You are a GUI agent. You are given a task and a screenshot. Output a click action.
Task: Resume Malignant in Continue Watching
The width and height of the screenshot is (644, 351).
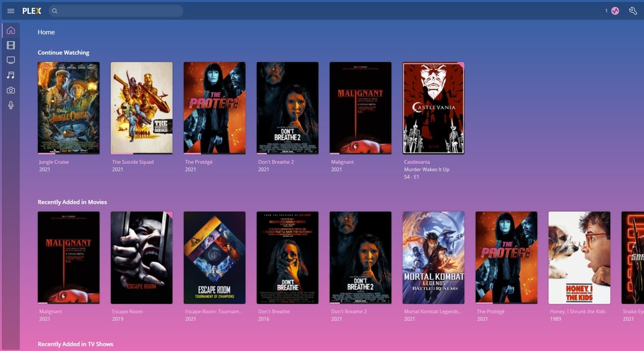click(361, 108)
